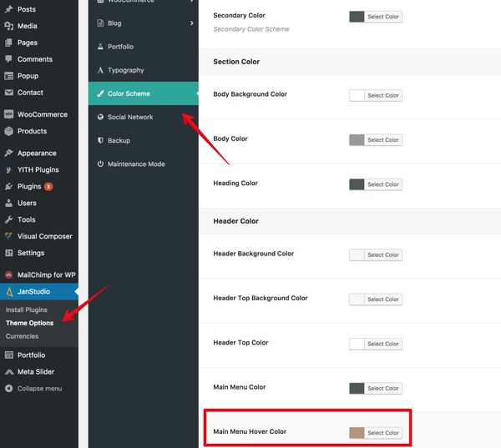Click the Body Background Color white swatch
Viewport: 501px width, 448px height.
357,95
